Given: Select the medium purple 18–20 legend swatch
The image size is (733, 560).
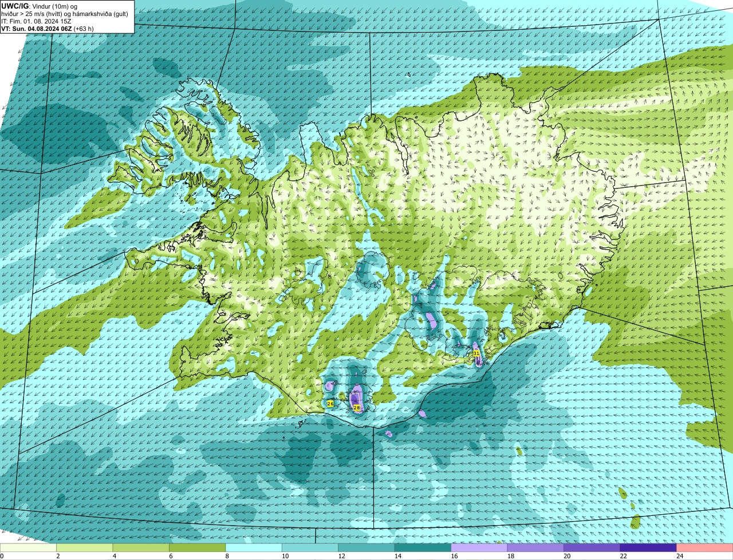Looking at the screenshot, I should (x=535, y=547).
